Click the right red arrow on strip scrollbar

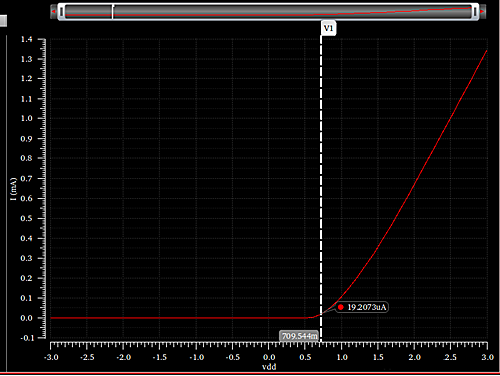pyautogui.click(x=483, y=12)
